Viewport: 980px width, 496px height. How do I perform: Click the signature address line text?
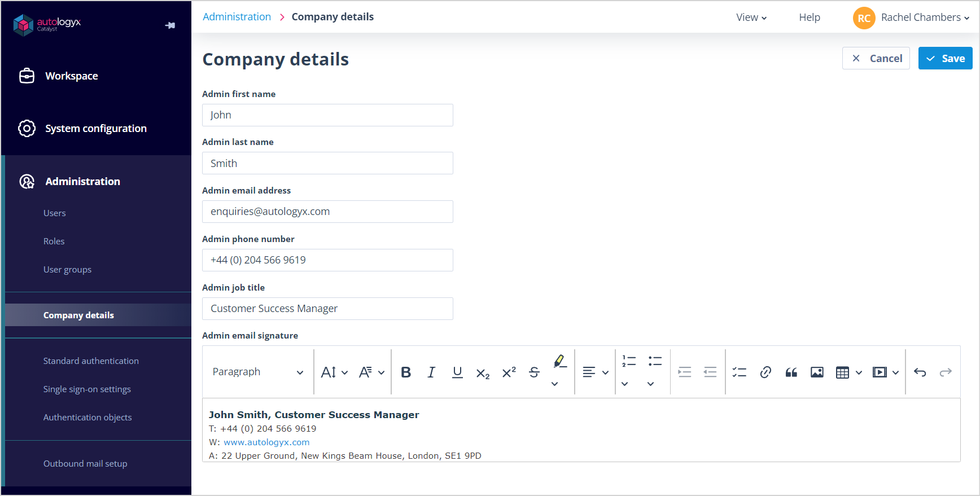[x=345, y=456]
